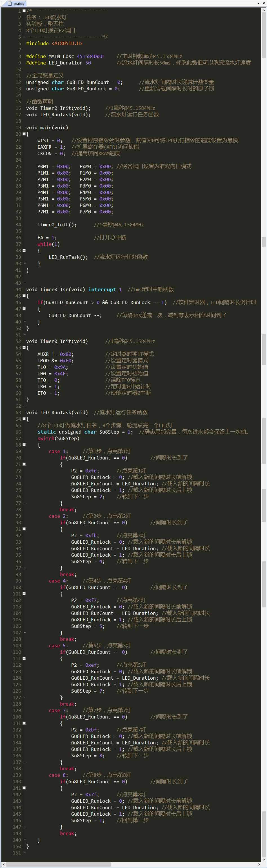267x868 pixels.
Task: Click the 'void Timer0_Init(void);' prototype on line 16
Action: click(58, 108)
